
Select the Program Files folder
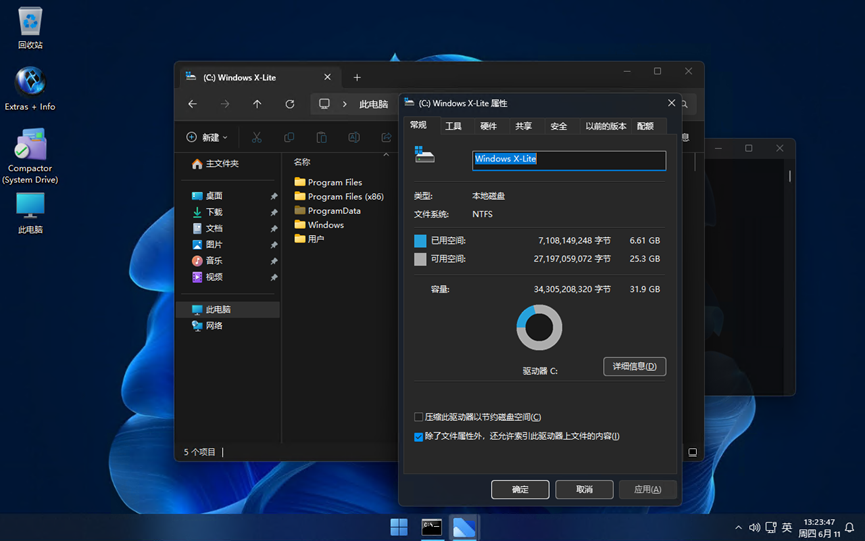[x=328, y=182]
